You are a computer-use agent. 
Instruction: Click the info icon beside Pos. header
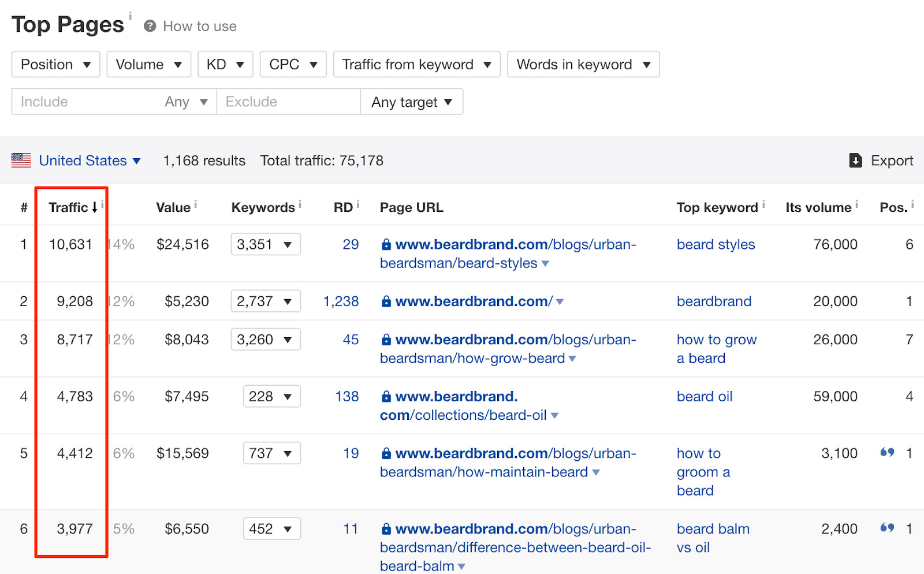(x=912, y=204)
